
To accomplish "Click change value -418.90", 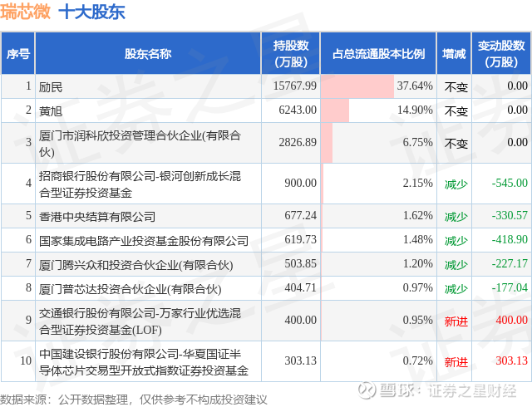I will [510, 239].
